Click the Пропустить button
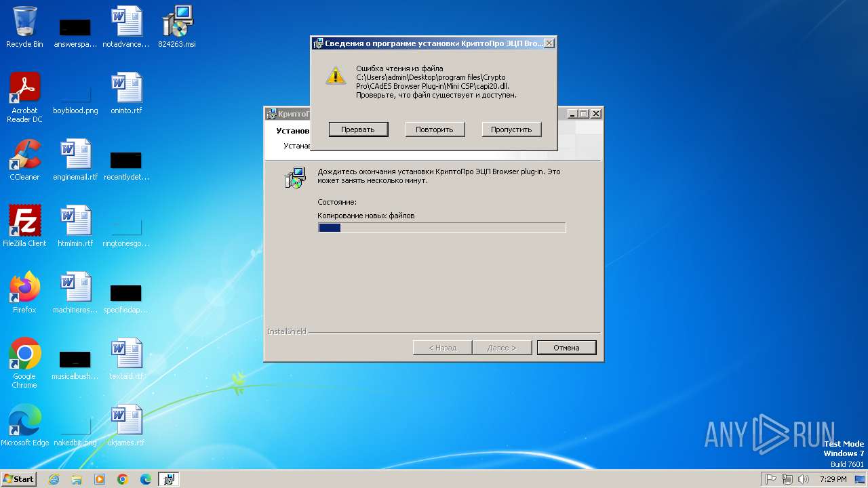The image size is (868, 488). (511, 129)
